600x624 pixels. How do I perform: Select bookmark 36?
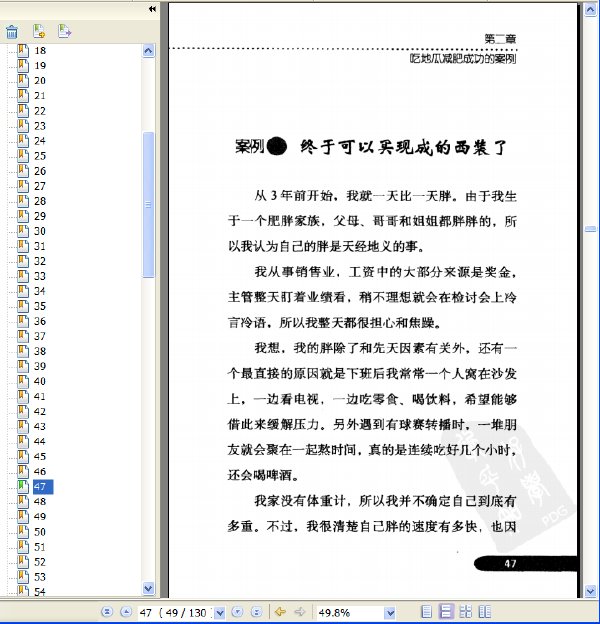tap(40, 321)
